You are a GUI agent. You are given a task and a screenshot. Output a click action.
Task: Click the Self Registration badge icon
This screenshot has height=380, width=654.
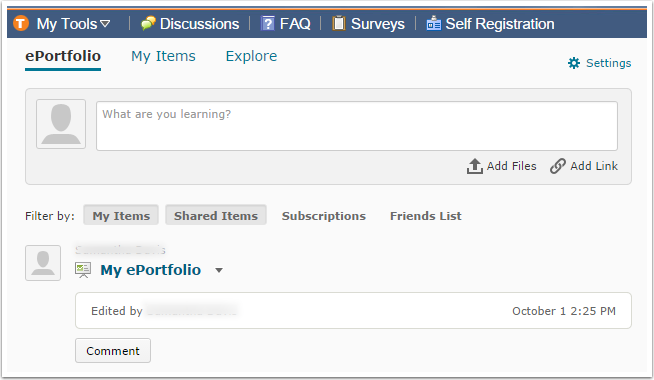[433, 23]
